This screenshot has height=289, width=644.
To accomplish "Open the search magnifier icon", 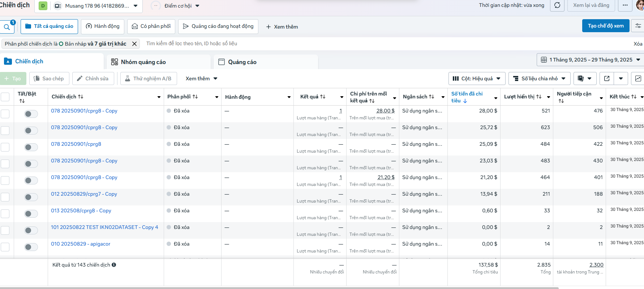I will [7, 27].
